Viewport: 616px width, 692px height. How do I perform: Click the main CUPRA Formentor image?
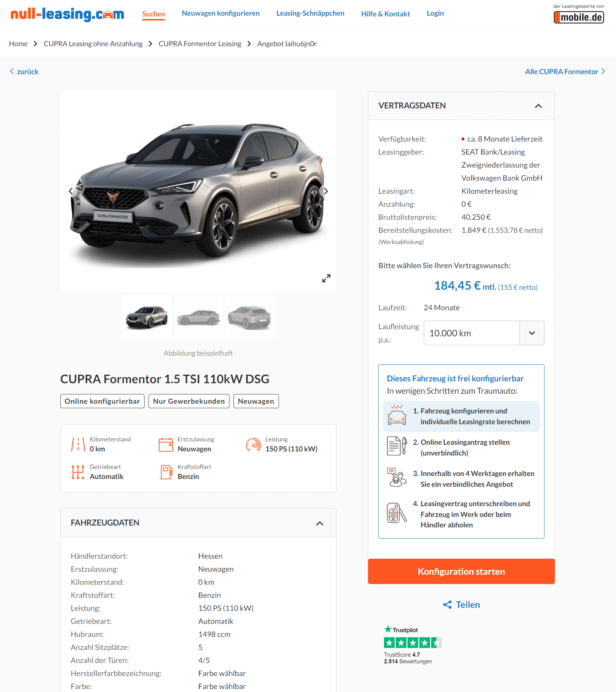(x=198, y=192)
